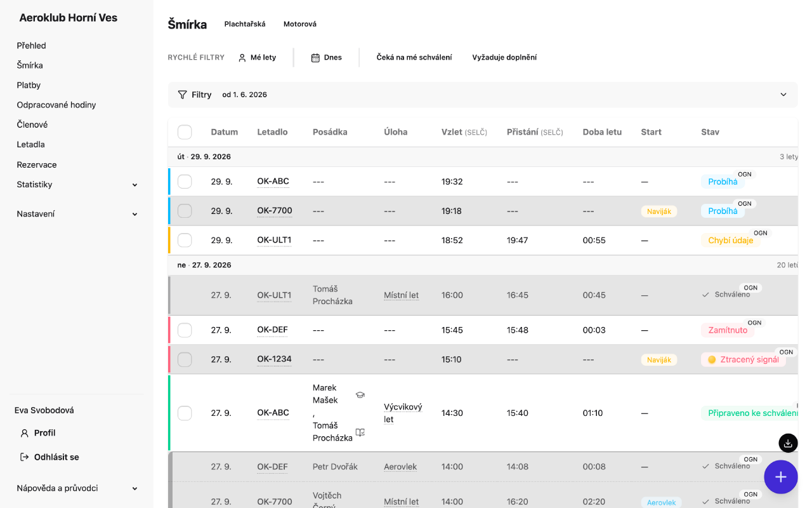Open Rezervace in the sidebar

click(37, 164)
